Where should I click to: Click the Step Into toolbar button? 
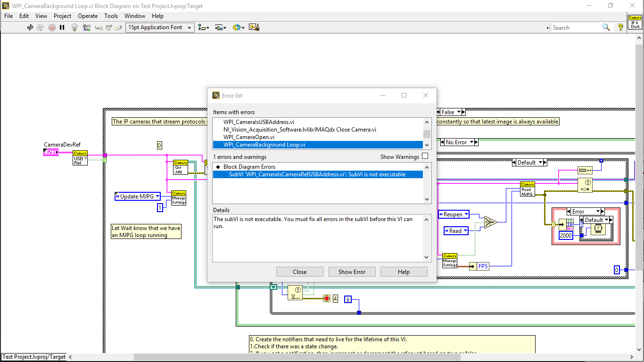click(99, 27)
